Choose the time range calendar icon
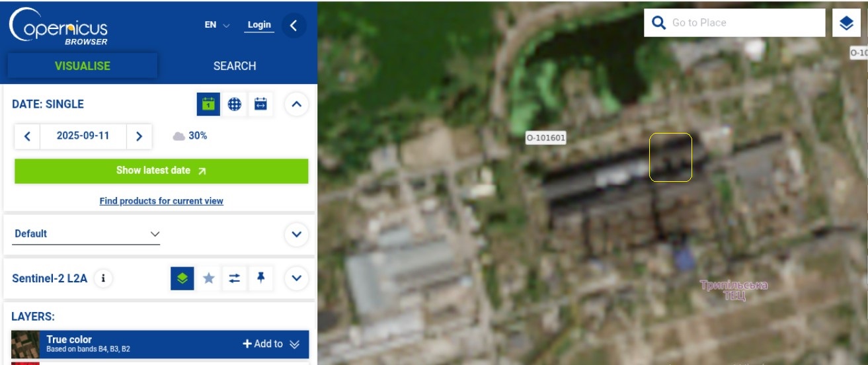The image size is (868, 365). click(260, 104)
